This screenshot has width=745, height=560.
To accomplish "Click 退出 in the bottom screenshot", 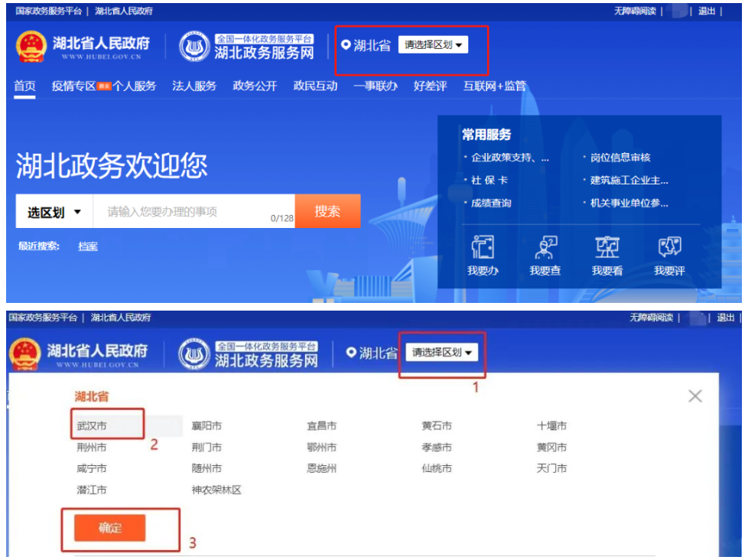I will tap(726, 317).
